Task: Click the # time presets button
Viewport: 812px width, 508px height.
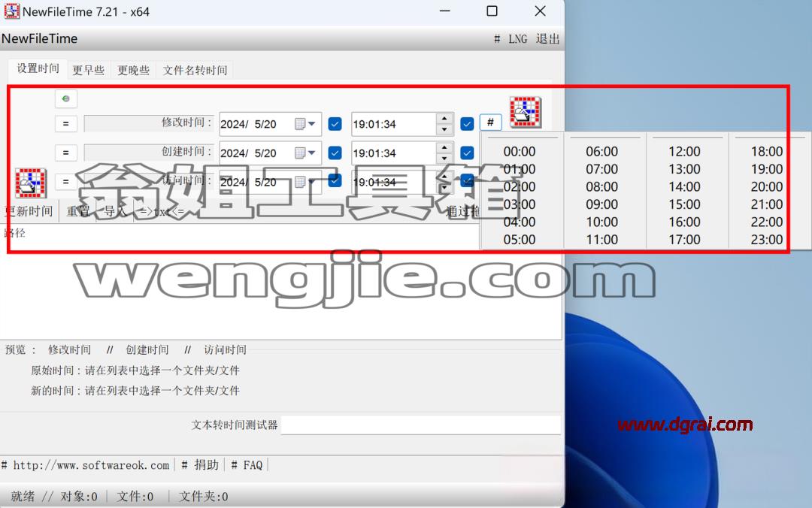Action: 490,122
